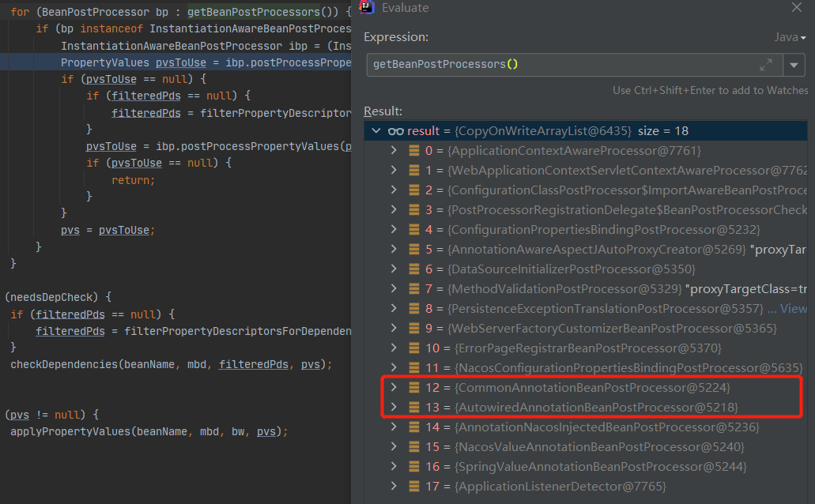Expand item 4 ConfigurationPropertiesBindingPostProcessor
The width and height of the screenshot is (815, 504).
[394, 229]
